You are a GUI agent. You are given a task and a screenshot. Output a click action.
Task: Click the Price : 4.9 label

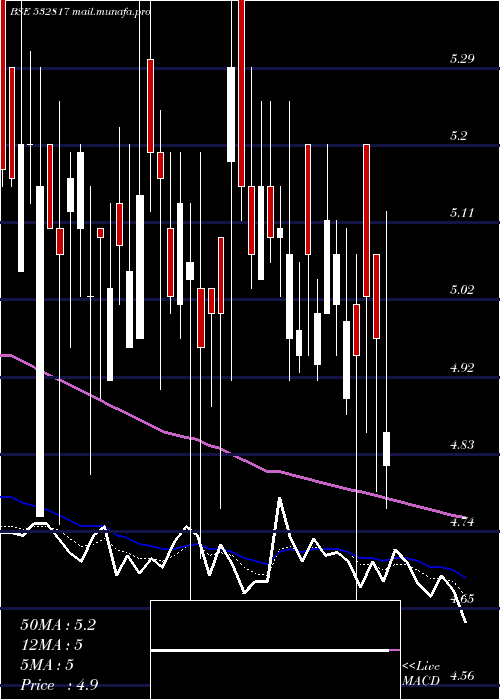pyautogui.click(x=59, y=685)
